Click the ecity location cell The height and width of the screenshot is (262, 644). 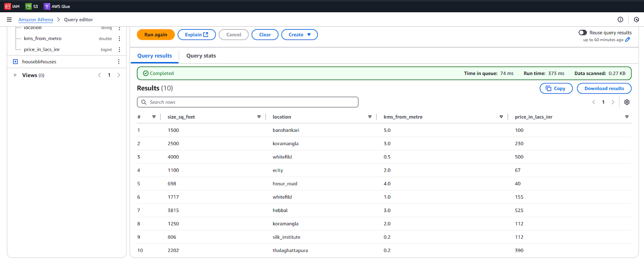coord(278,171)
